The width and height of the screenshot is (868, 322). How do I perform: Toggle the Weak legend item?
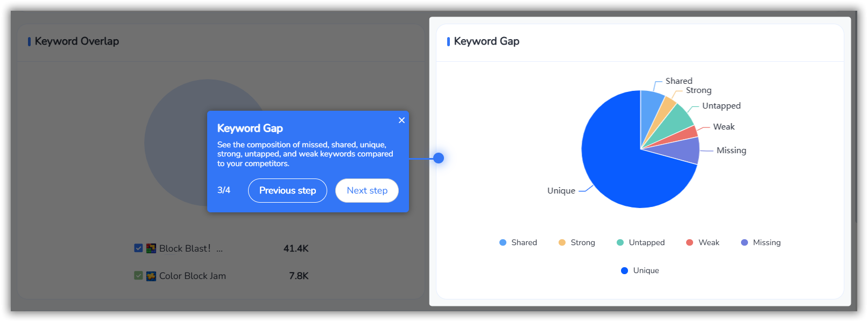tap(703, 242)
